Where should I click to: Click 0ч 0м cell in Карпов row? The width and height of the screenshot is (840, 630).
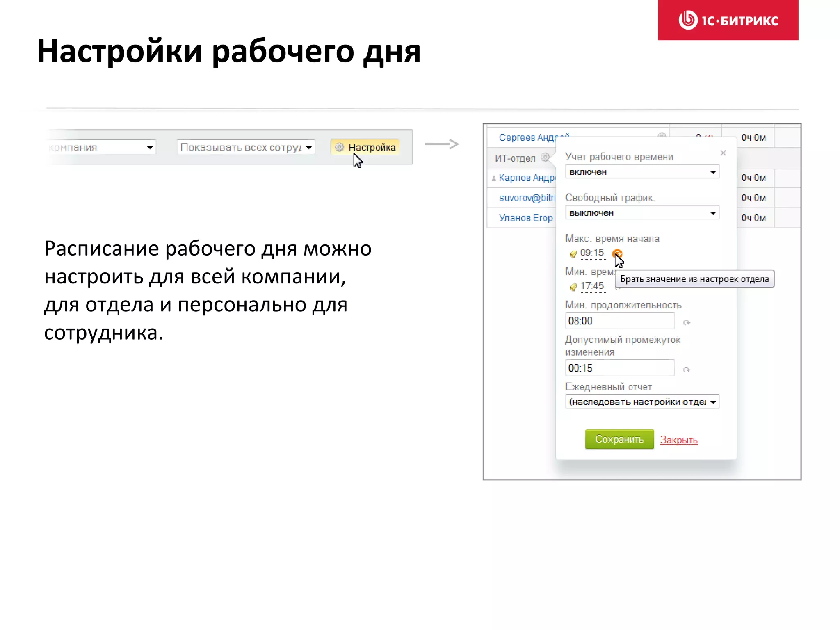753,178
